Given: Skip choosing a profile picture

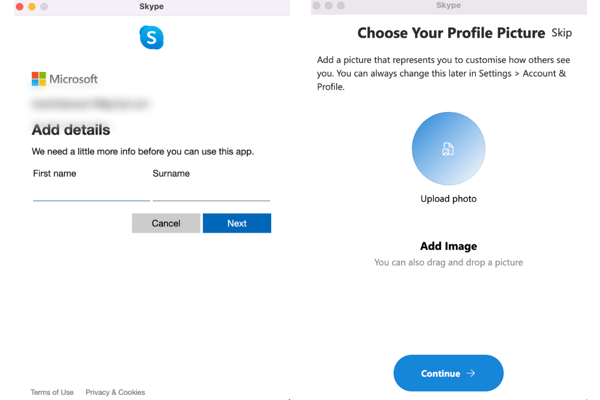Looking at the screenshot, I should point(562,33).
